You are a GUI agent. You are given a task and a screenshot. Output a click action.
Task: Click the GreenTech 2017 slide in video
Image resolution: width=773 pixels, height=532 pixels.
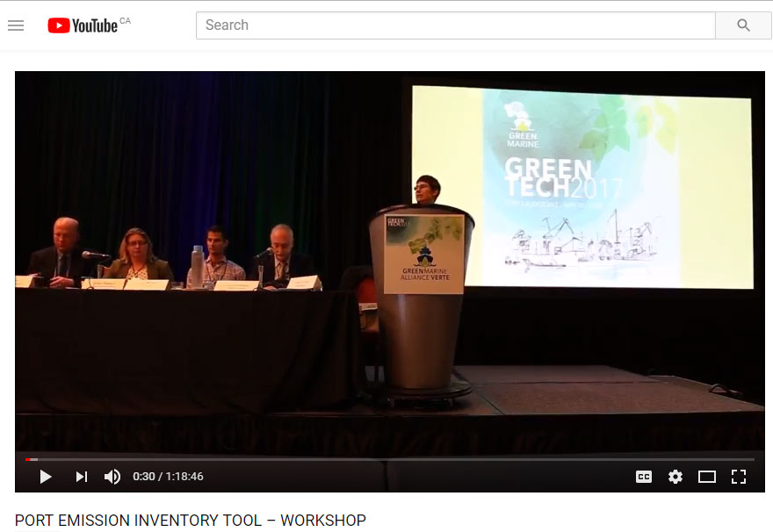(582, 186)
